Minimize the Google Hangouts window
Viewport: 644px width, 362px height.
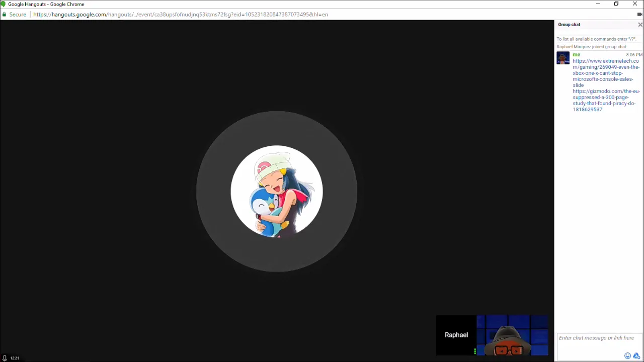coord(598,4)
